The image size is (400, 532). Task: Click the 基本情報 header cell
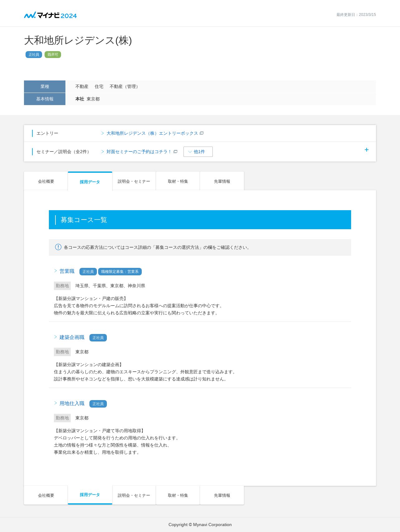point(45,99)
